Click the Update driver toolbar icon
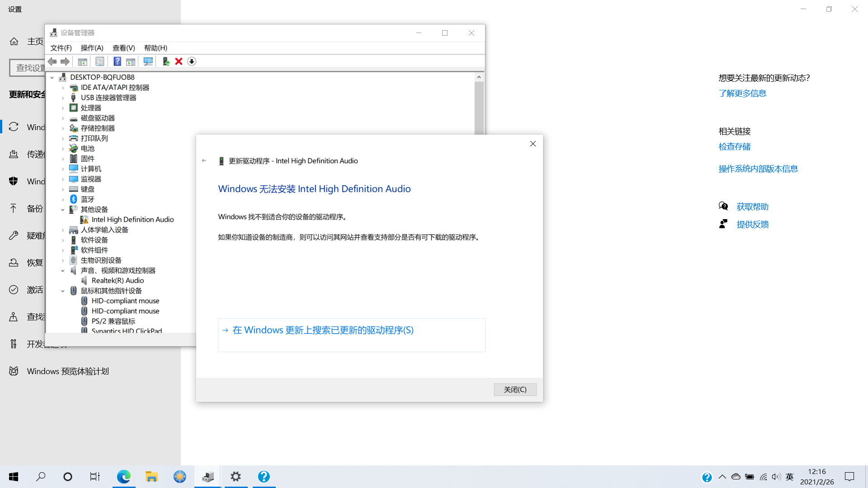The height and width of the screenshot is (488, 868). pyautogui.click(x=165, y=61)
